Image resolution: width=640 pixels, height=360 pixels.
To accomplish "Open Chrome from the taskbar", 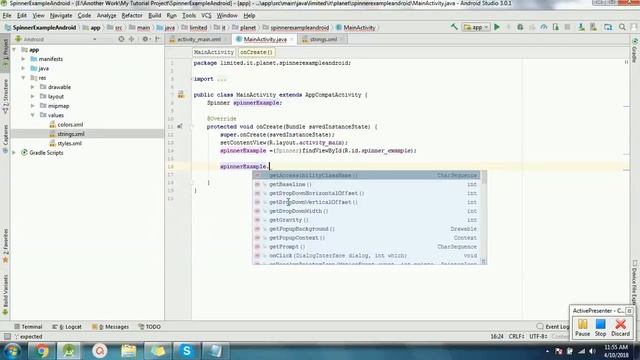I will tap(41, 351).
